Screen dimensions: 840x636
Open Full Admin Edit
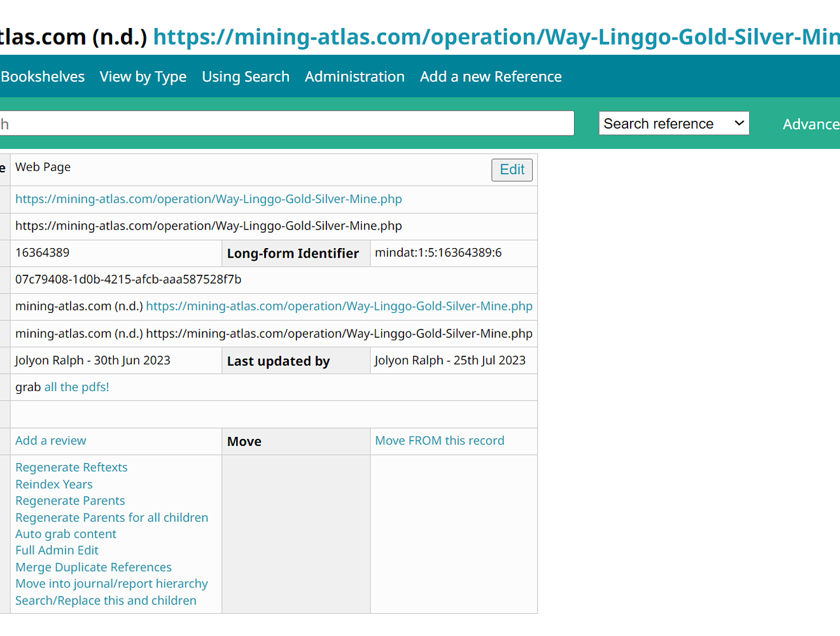[x=57, y=550]
